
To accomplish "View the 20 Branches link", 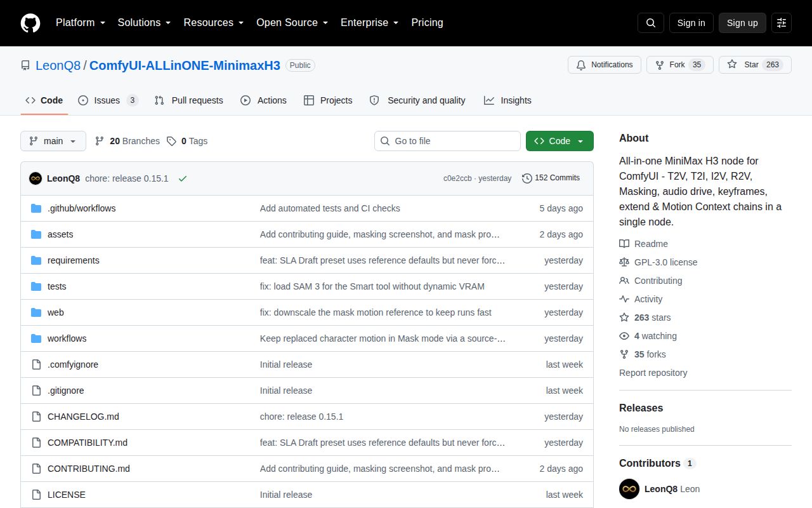I will click(128, 141).
